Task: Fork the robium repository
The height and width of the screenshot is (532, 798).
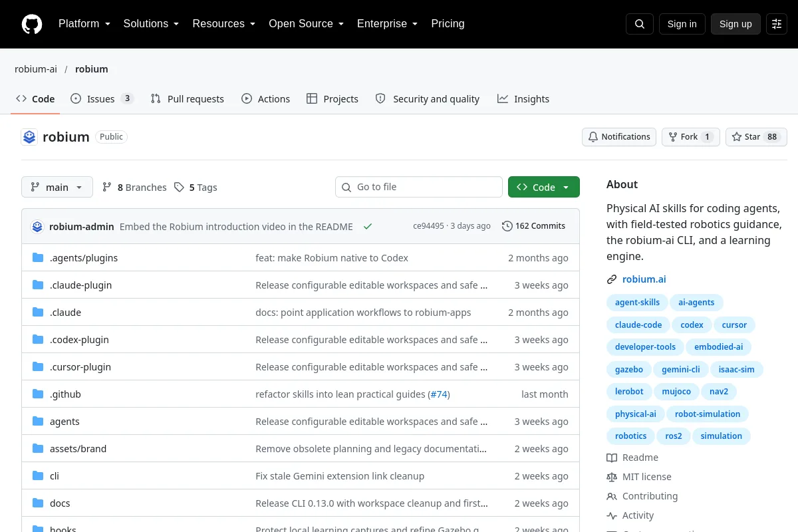Action: [x=691, y=137]
